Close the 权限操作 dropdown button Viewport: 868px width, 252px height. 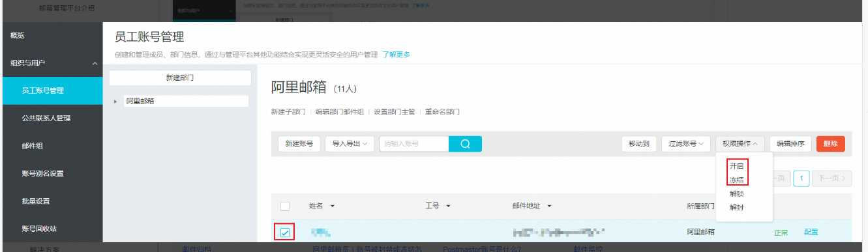(740, 144)
